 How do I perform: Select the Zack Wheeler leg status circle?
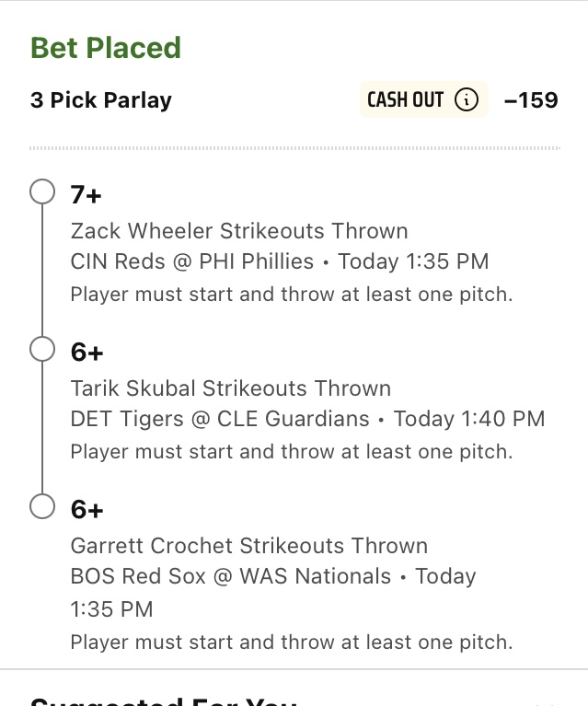[x=42, y=191]
